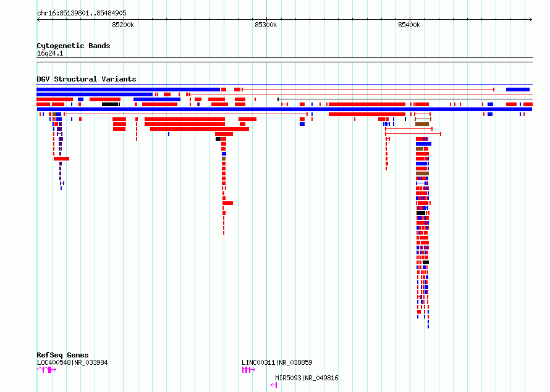Select the long red bar in seventh row near 85250k
Viewport: 550px width, 392px height.
(185, 119)
